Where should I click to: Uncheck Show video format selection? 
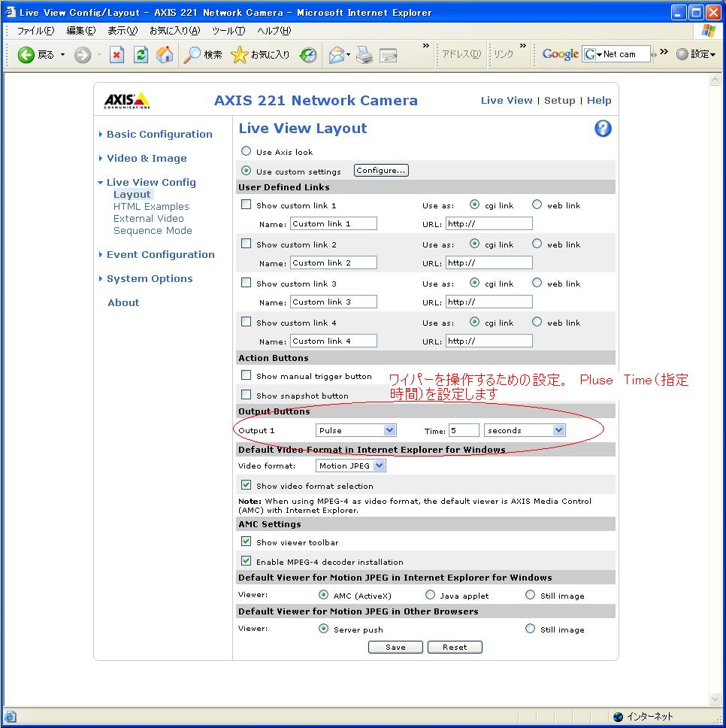[246, 485]
